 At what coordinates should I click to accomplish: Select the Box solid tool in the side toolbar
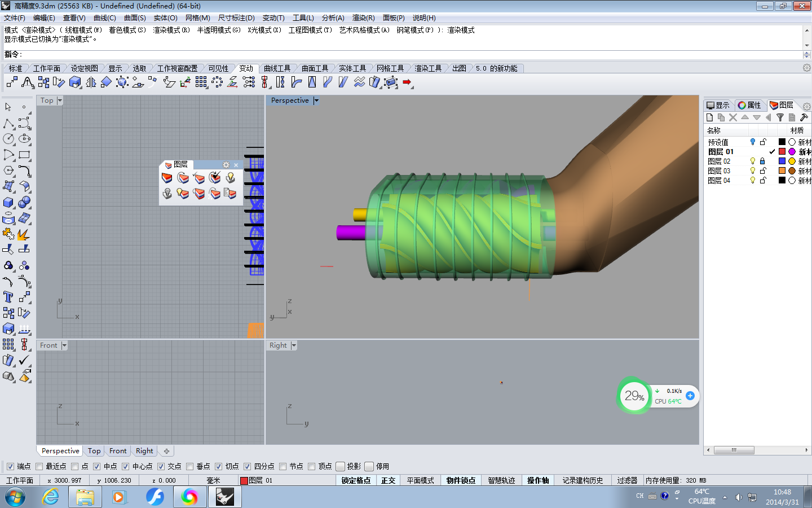click(8, 202)
